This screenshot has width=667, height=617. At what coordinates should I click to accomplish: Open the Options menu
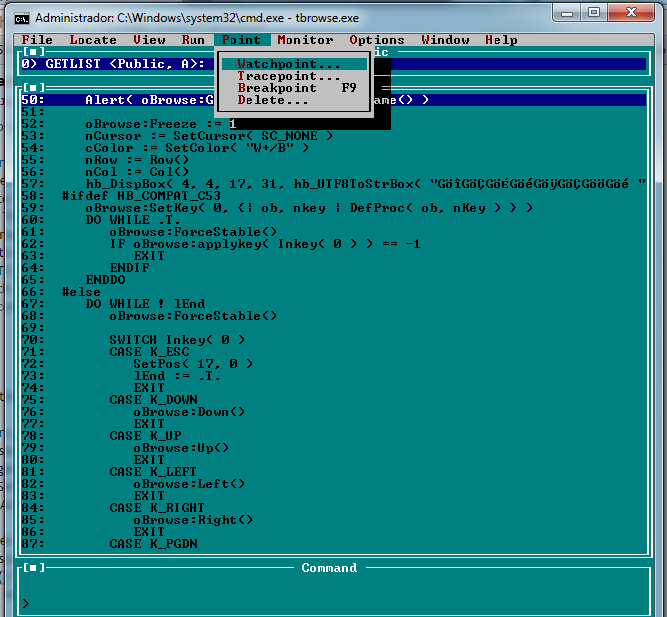coord(377,40)
